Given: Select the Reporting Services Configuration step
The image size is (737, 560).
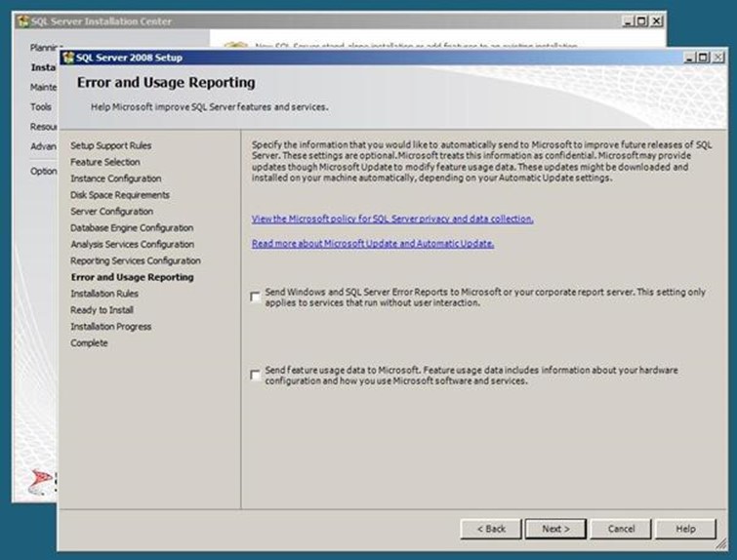Looking at the screenshot, I should coord(136,260).
